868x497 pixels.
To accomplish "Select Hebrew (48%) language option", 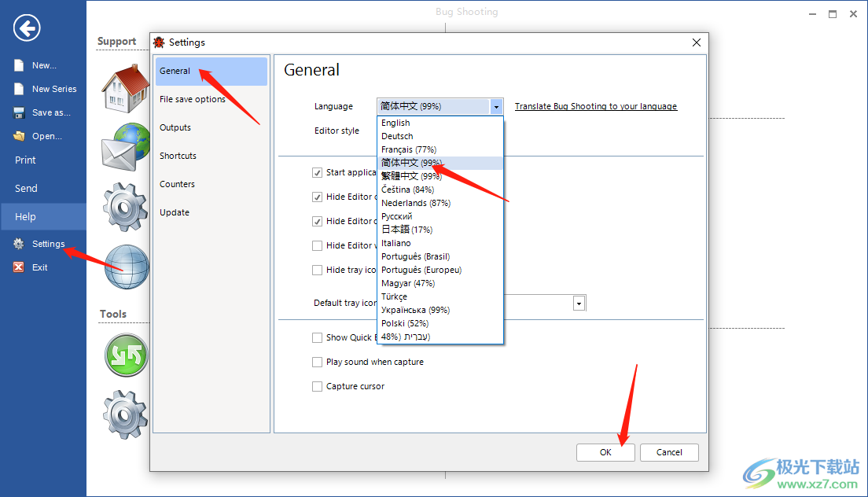I will (x=440, y=337).
